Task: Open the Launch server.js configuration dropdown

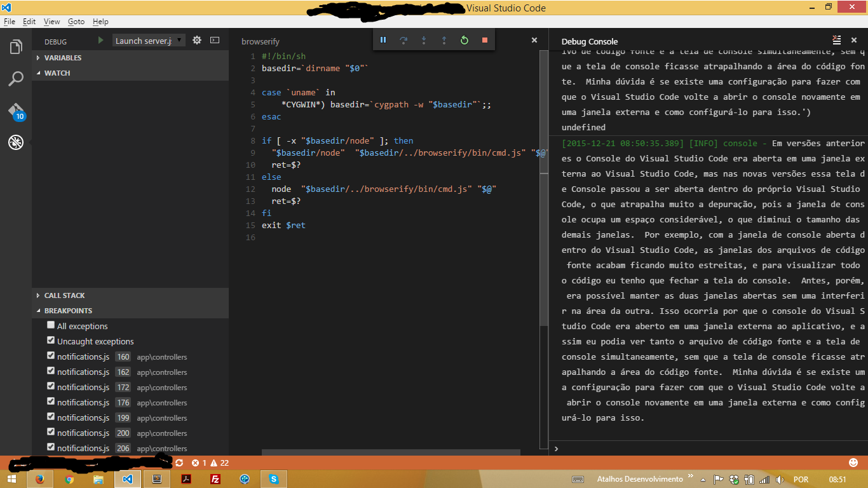Action: 149,40
